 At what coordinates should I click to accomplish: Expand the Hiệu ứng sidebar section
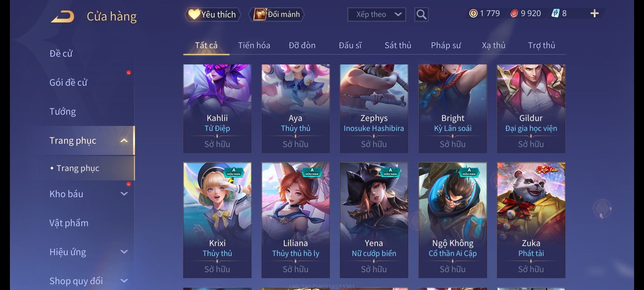click(124, 252)
